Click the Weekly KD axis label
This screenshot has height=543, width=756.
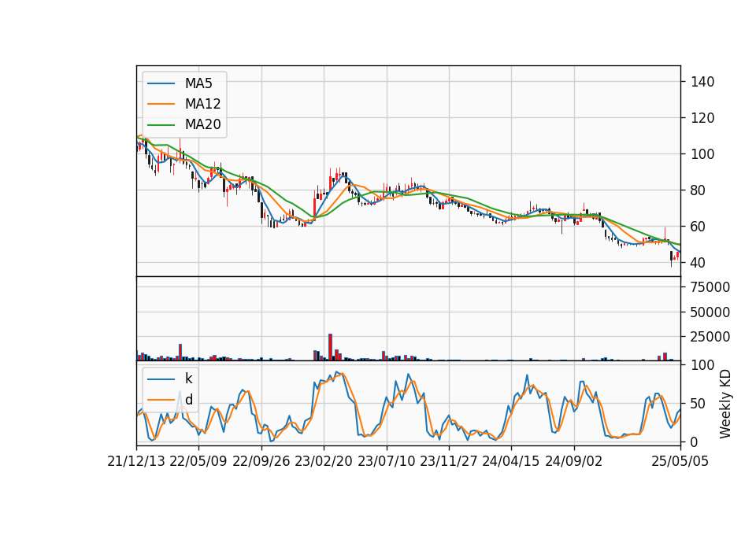coord(725,404)
